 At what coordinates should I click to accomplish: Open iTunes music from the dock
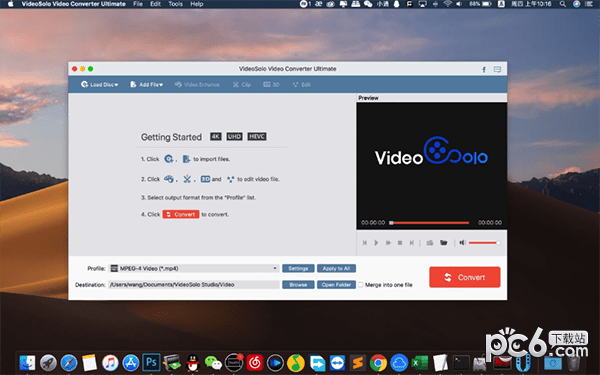[110, 362]
